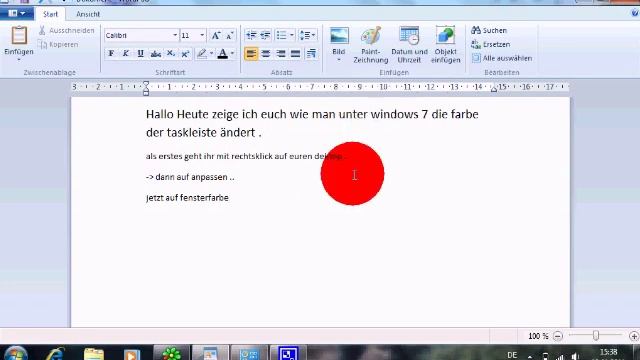Decrease font size with the shrink icon

pos(229,36)
